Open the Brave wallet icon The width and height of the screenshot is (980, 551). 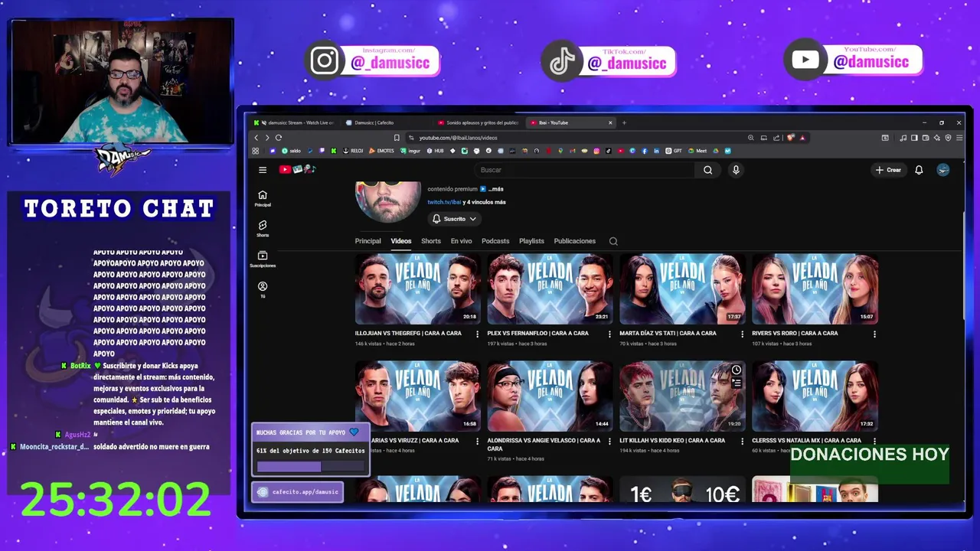(925, 138)
